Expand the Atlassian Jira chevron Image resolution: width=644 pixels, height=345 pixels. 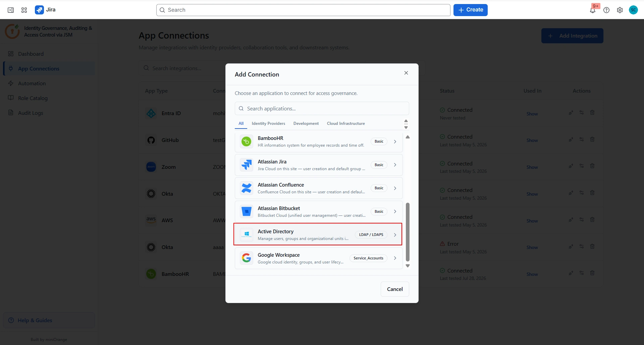(x=395, y=165)
